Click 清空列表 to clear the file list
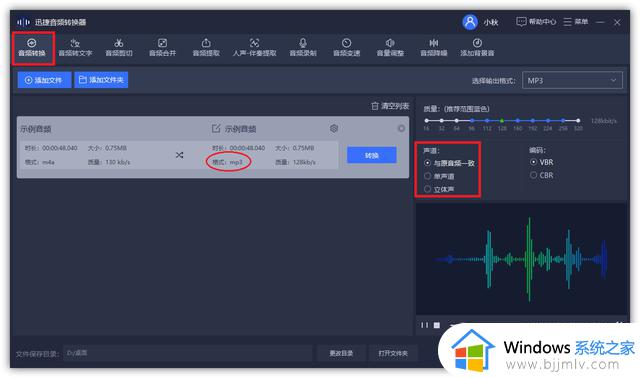640x378 pixels. tap(390, 106)
